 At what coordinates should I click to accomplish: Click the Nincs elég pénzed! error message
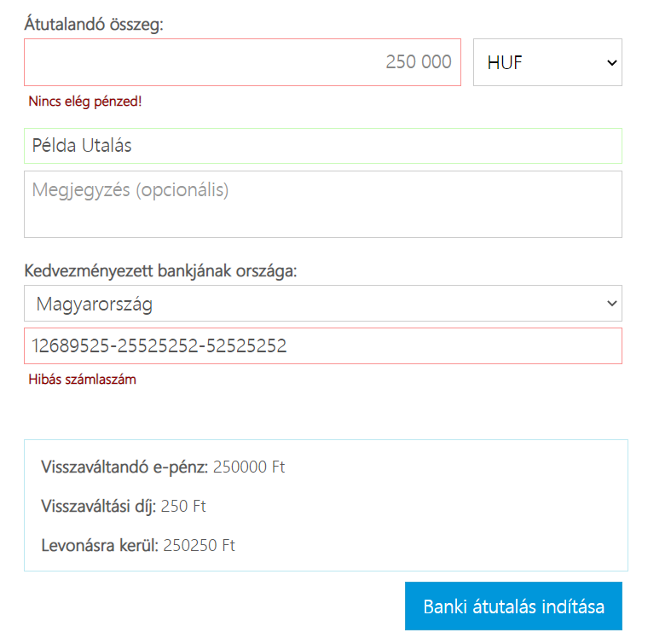[84, 102]
